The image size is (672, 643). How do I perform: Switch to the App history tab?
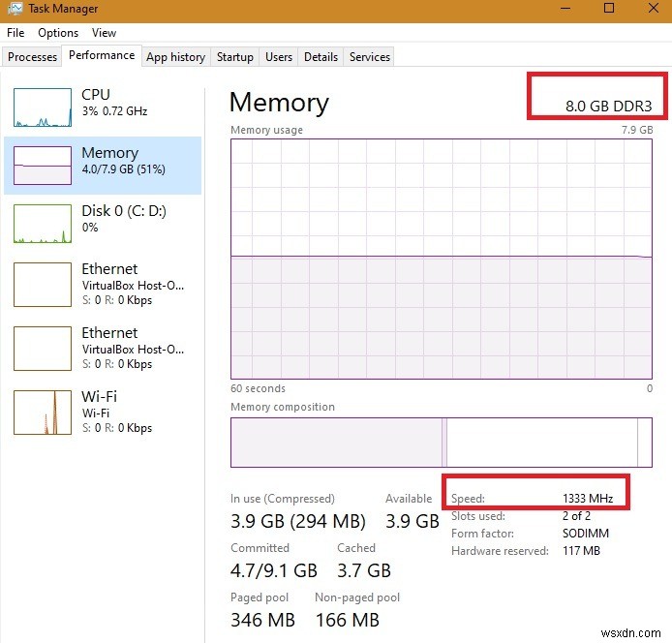[175, 57]
